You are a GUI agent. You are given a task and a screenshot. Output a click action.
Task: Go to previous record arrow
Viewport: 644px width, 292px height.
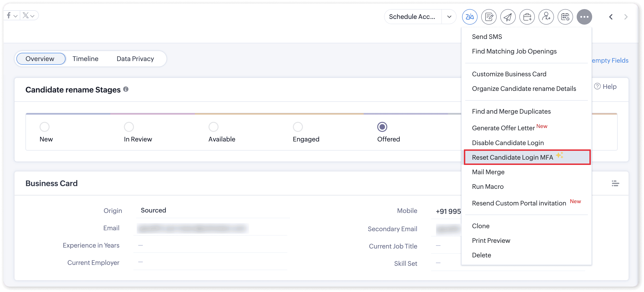point(611,17)
